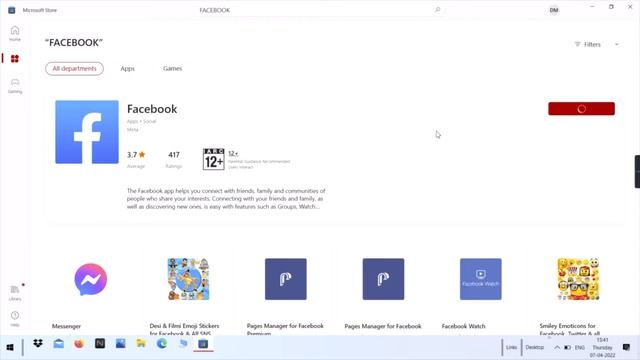Open the Smiley Emoticons app icon
Viewport: 640px width, 360px height.
pos(578,279)
